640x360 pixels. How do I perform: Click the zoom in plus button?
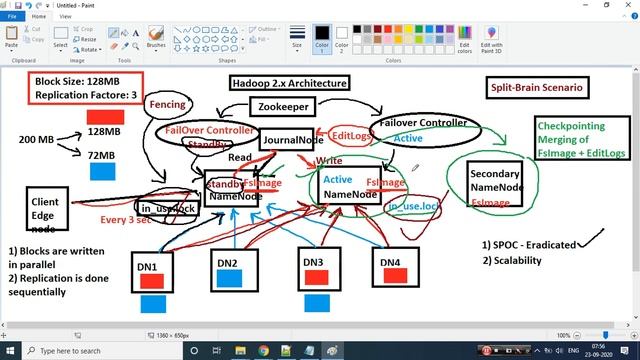(634, 335)
